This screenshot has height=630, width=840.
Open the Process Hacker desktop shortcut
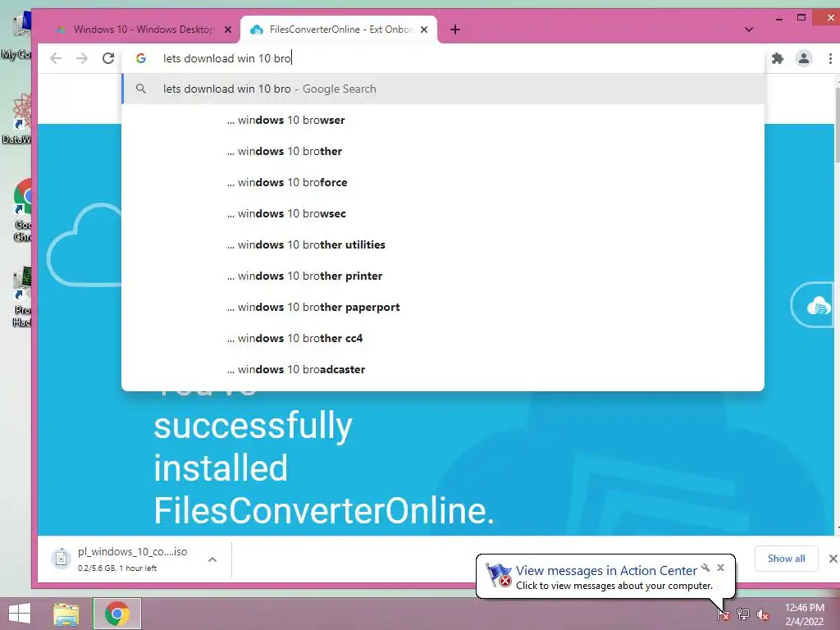(x=21, y=297)
